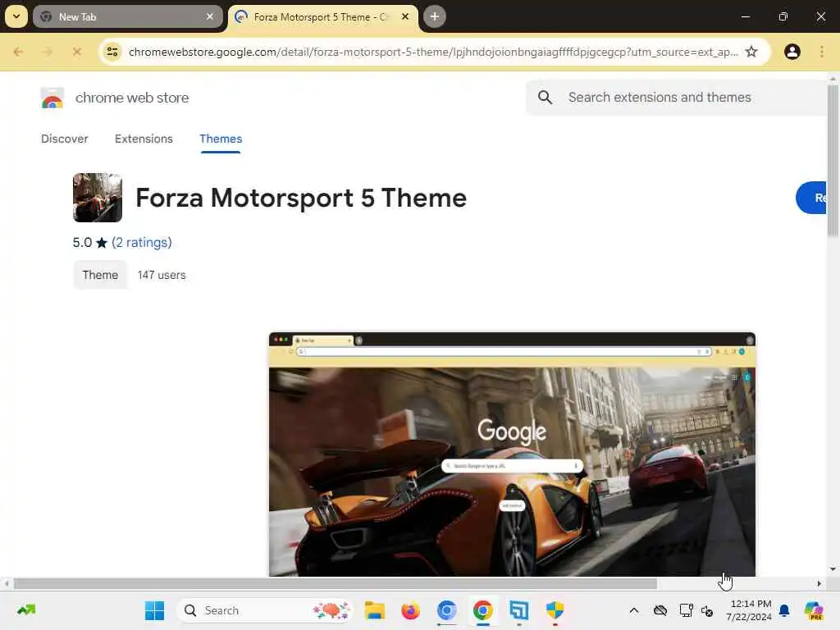This screenshot has width=840, height=630.
Task: Go to chrome web store home text
Action: click(132, 98)
